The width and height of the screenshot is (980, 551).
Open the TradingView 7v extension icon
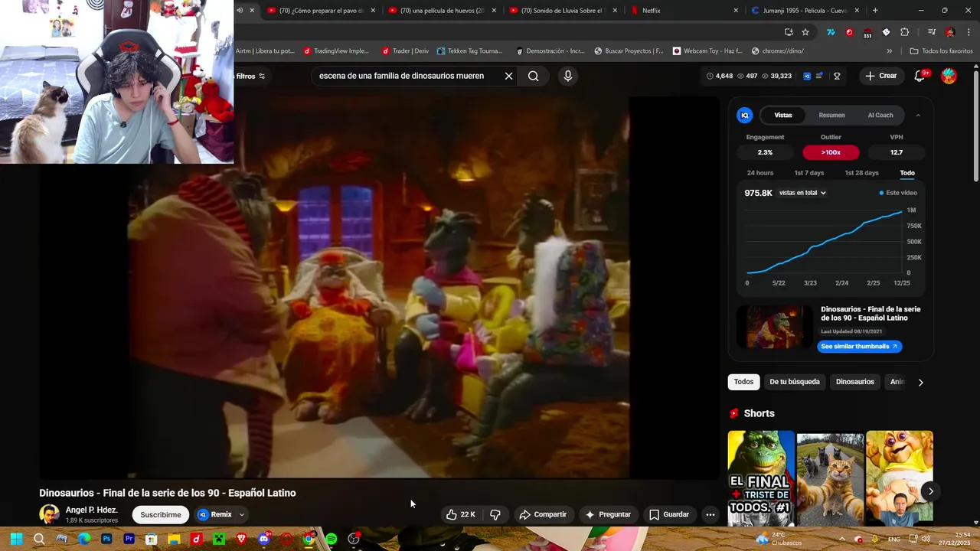point(831,32)
